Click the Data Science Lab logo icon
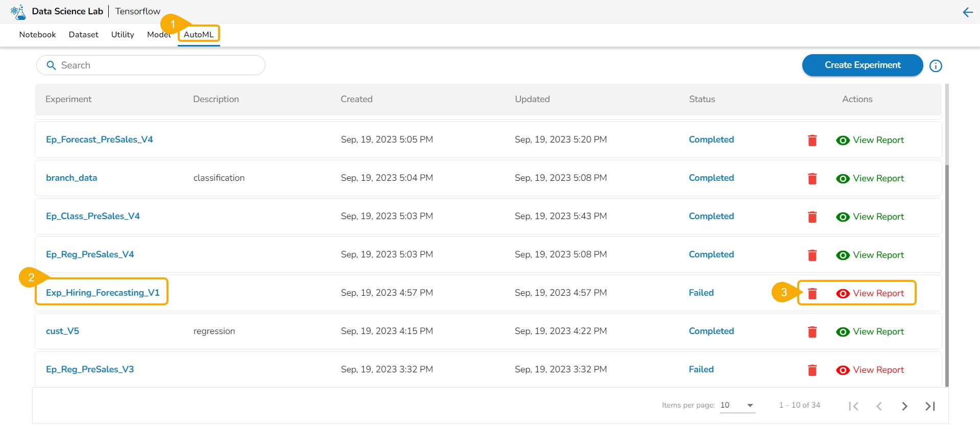This screenshot has height=428, width=980. [18, 12]
